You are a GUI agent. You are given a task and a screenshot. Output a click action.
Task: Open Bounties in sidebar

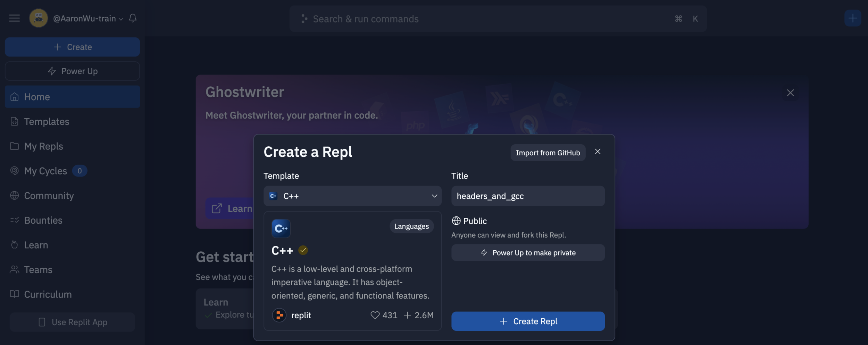(72, 220)
